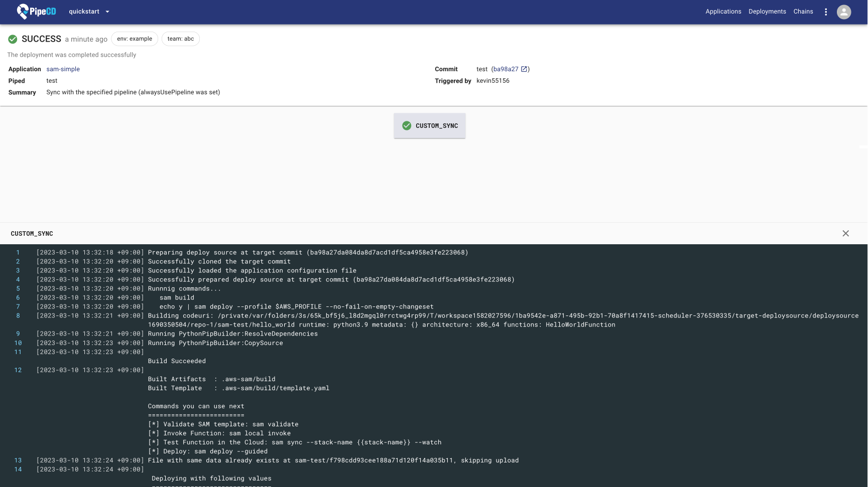Click the external link icon beside commit
Screen dimensions: 868x487
click(524, 69)
